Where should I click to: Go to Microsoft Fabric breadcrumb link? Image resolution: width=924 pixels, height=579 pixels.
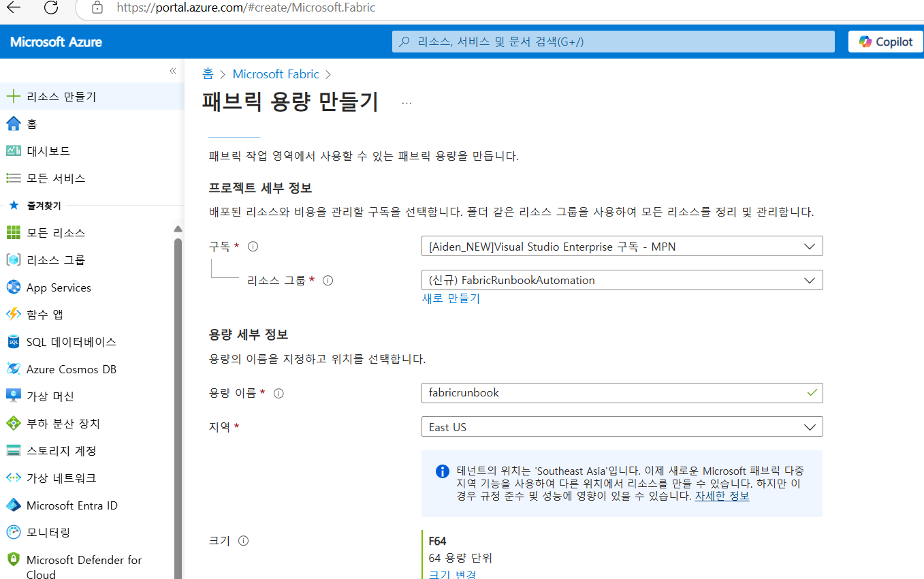(276, 74)
